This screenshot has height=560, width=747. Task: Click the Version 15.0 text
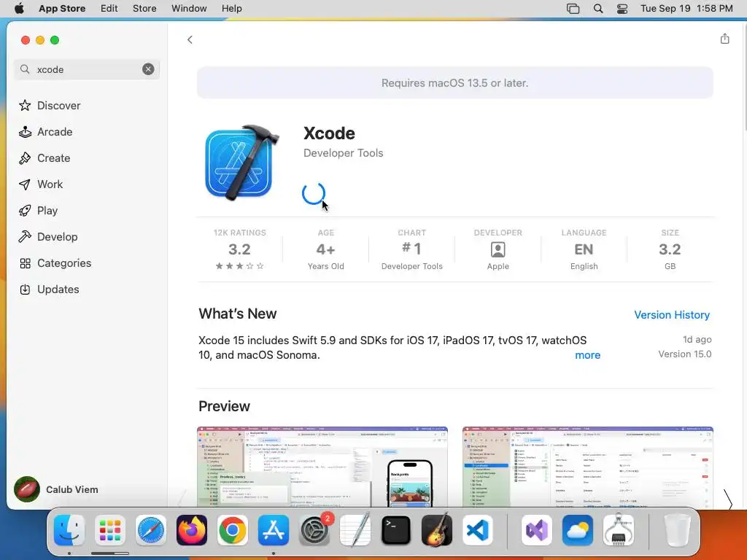(684, 354)
